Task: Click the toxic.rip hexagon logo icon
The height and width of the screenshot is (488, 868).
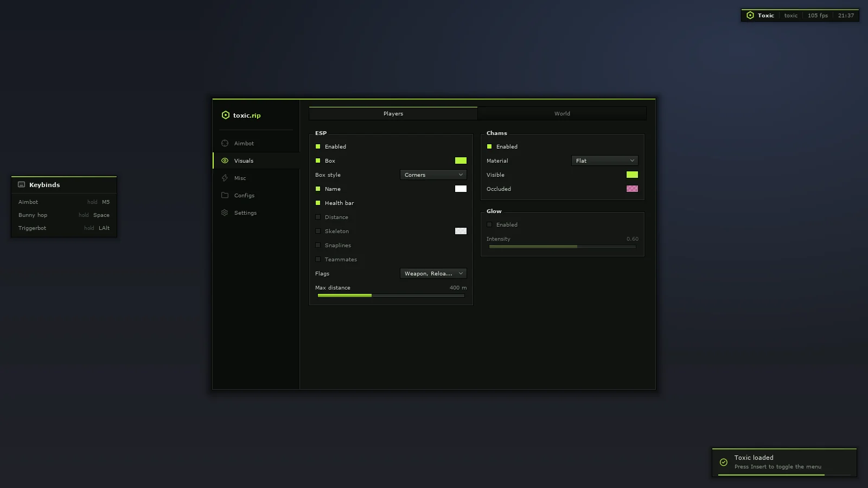Action: (226, 115)
